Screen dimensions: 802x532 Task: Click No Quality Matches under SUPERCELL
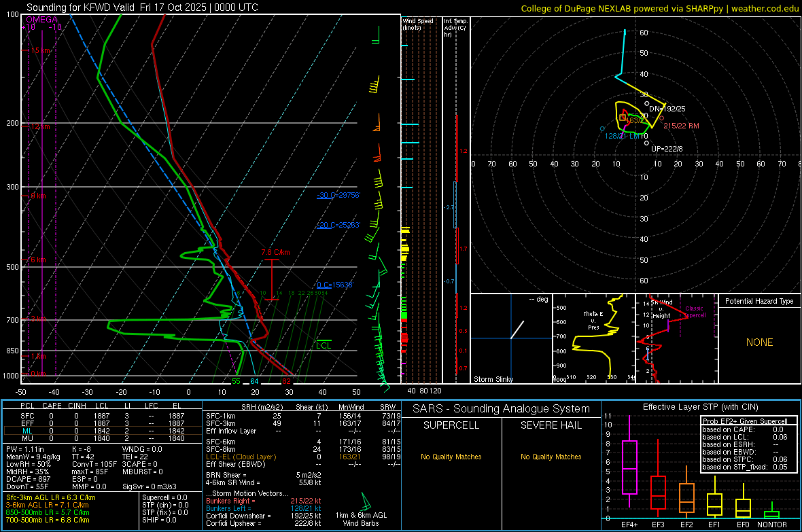451,457
